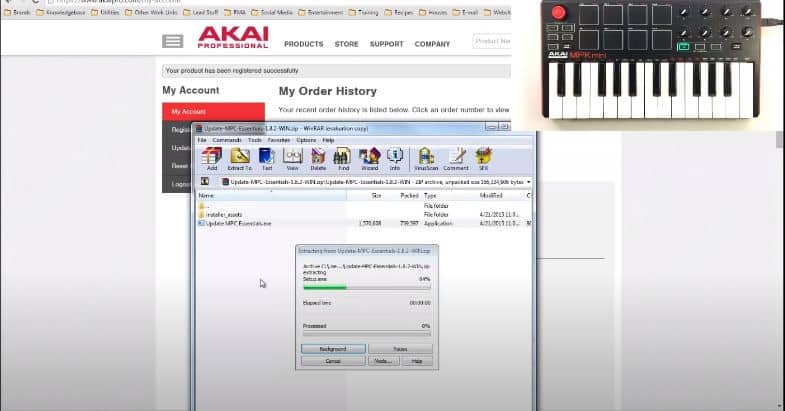Open the Utilities bookmarks folder
The height and width of the screenshot is (411, 785).
(x=105, y=13)
